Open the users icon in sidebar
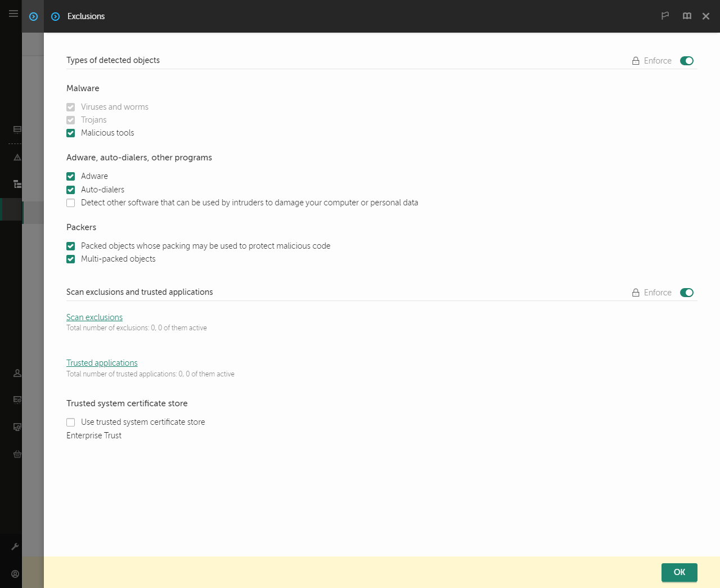720x588 pixels. (17, 372)
